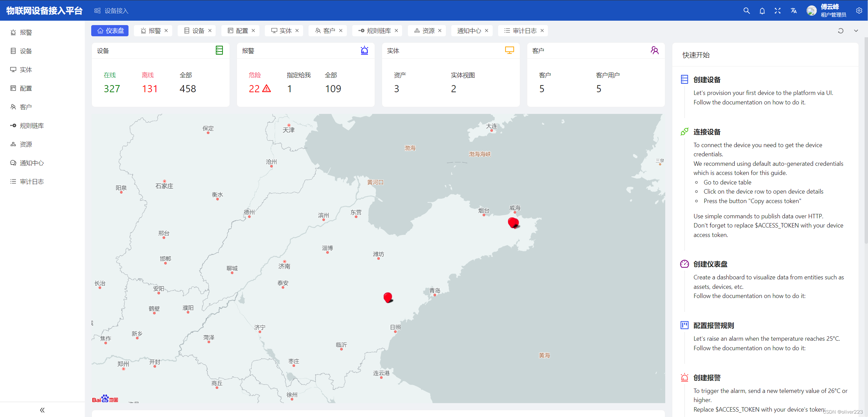Screen dimensions: 868x417
Task: Click the search magnifier icon in header
Action: [x=746, y=11]
